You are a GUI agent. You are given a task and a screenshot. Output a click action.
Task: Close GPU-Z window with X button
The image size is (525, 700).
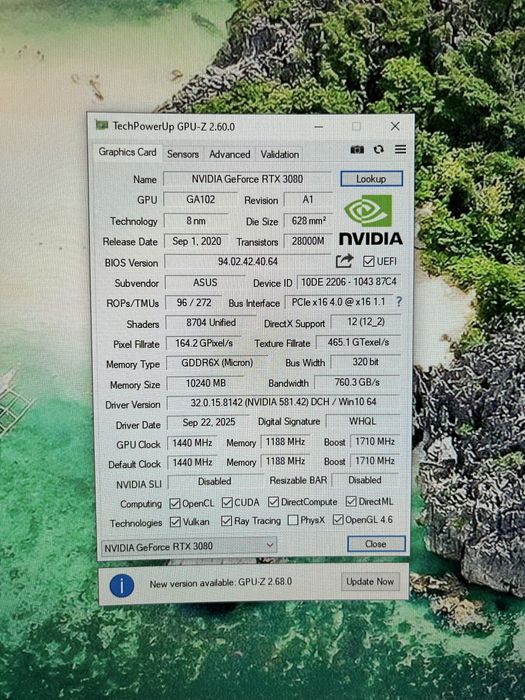[x=395, y=126]
